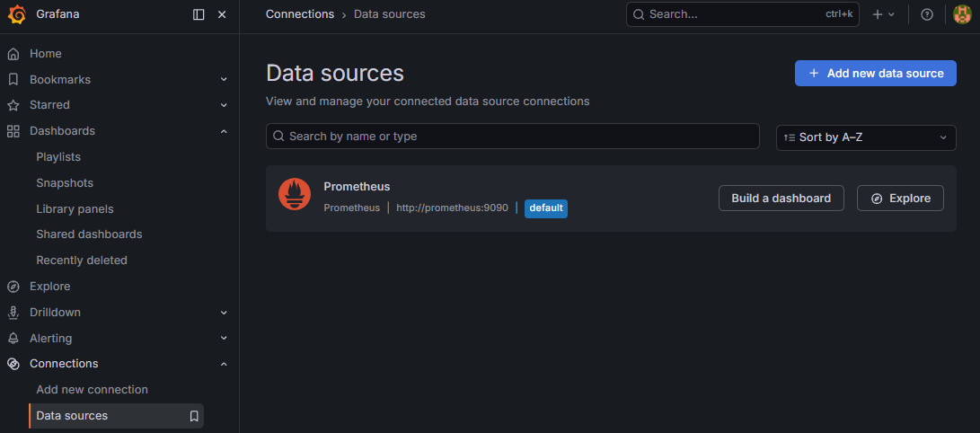Expand the Bookmarks section chevron
The width and height of the screenshot is (980, 433).
coord(224,79)
